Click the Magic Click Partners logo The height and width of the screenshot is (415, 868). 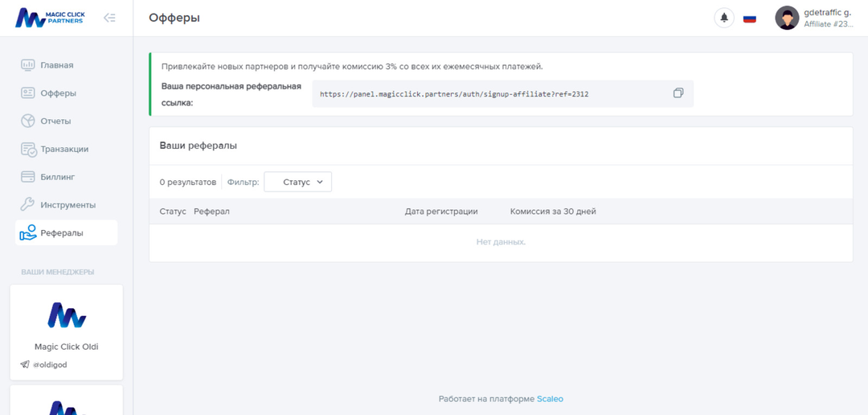point(49,18)
